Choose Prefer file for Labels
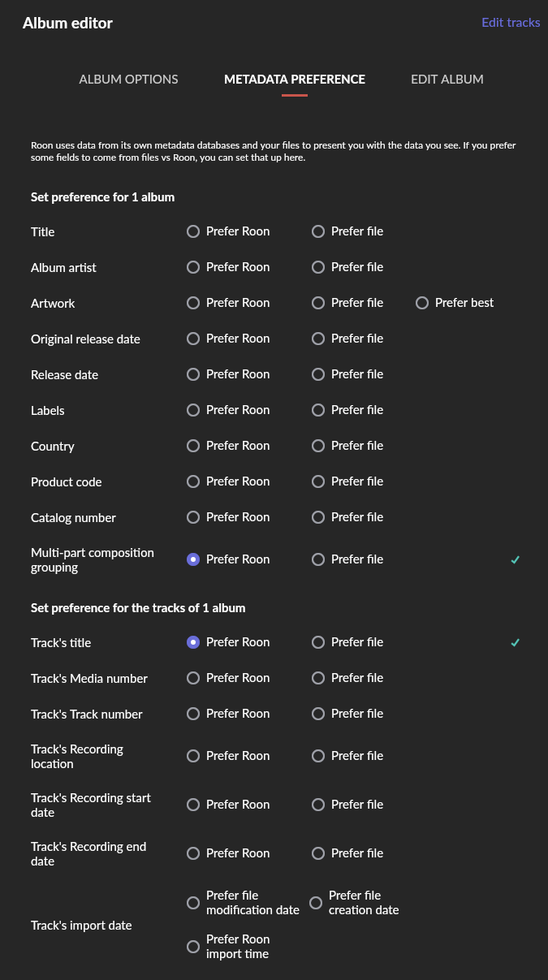 [x=318, y=410]
